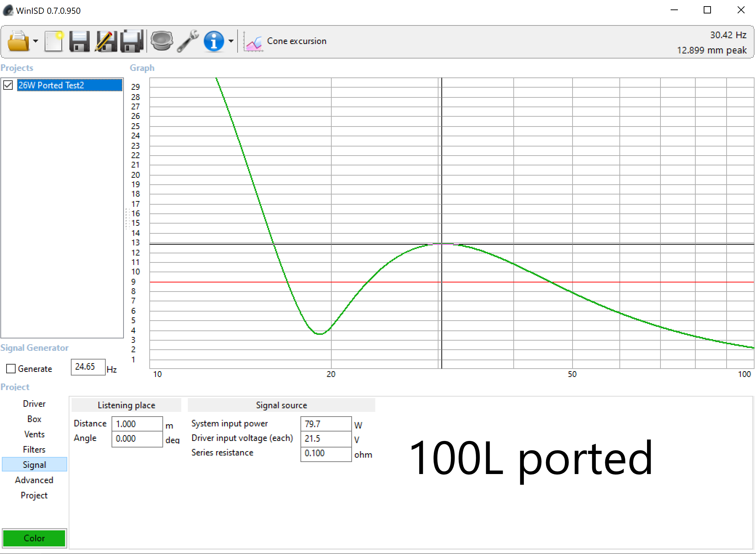Select the 26W Ported Test2 project
The image size is (756, 554).
[69, 85]
